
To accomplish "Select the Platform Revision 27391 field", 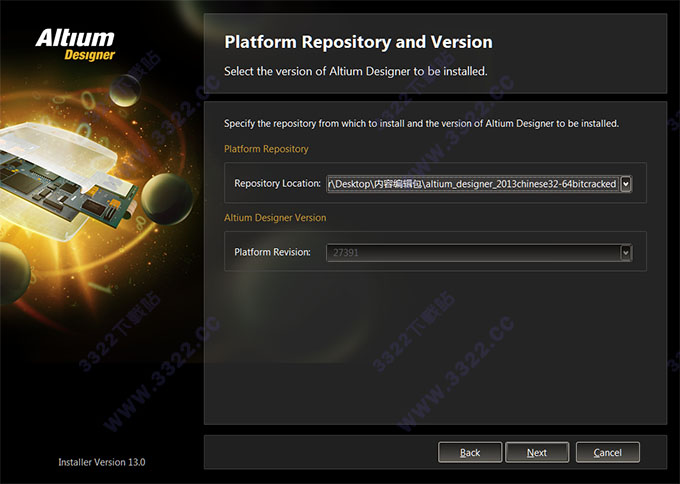I will (472, 253).
